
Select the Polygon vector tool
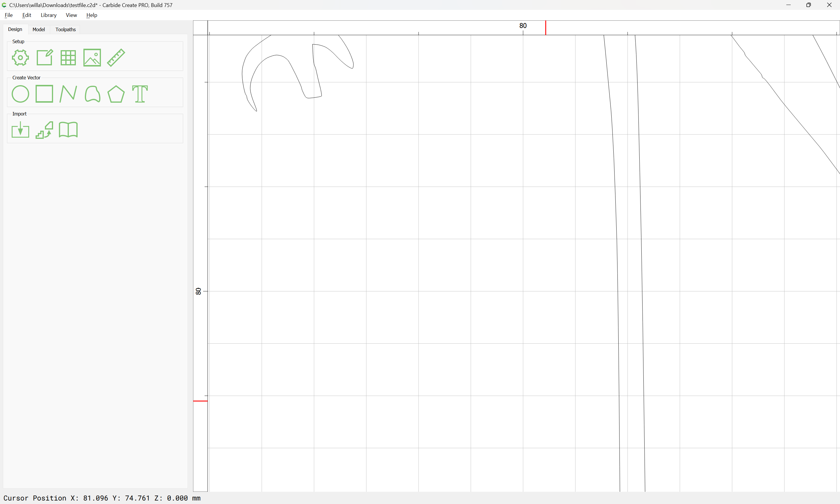(x=116, y=94)
